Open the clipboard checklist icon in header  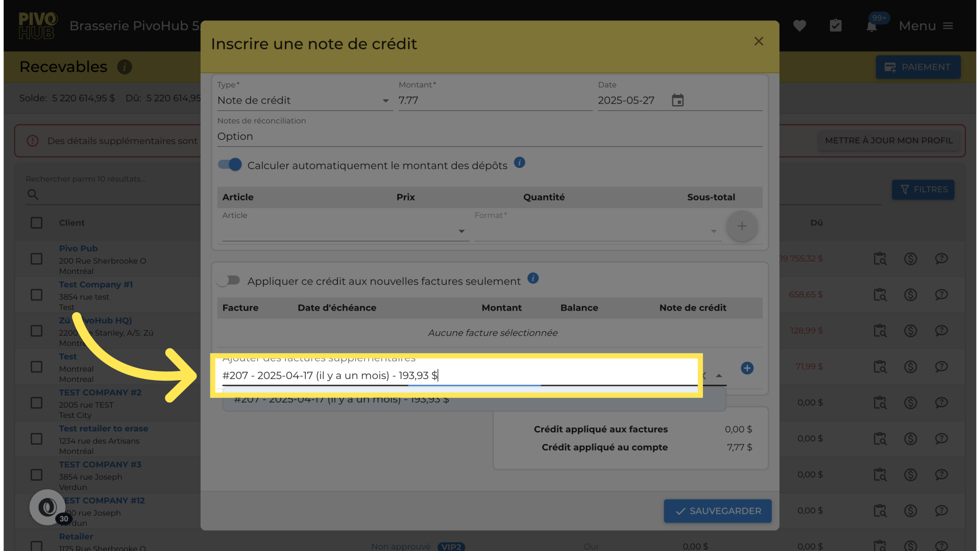tap(836, 26)
